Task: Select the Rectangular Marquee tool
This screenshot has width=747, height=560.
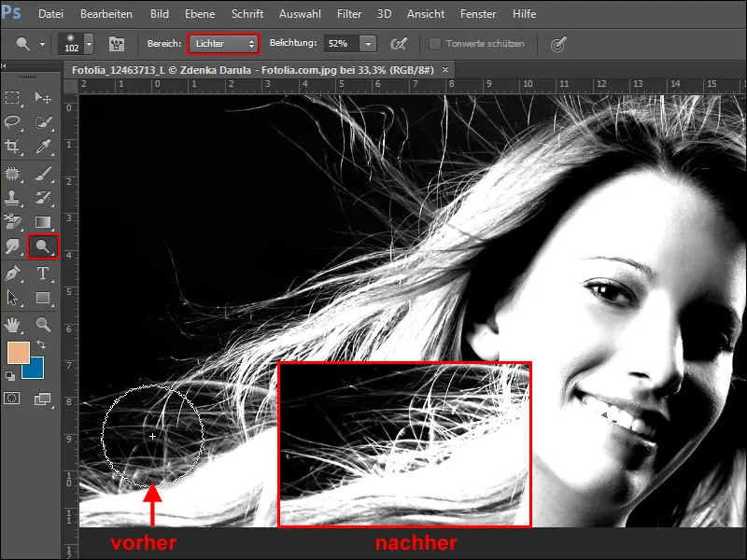Action: point(12,98)
